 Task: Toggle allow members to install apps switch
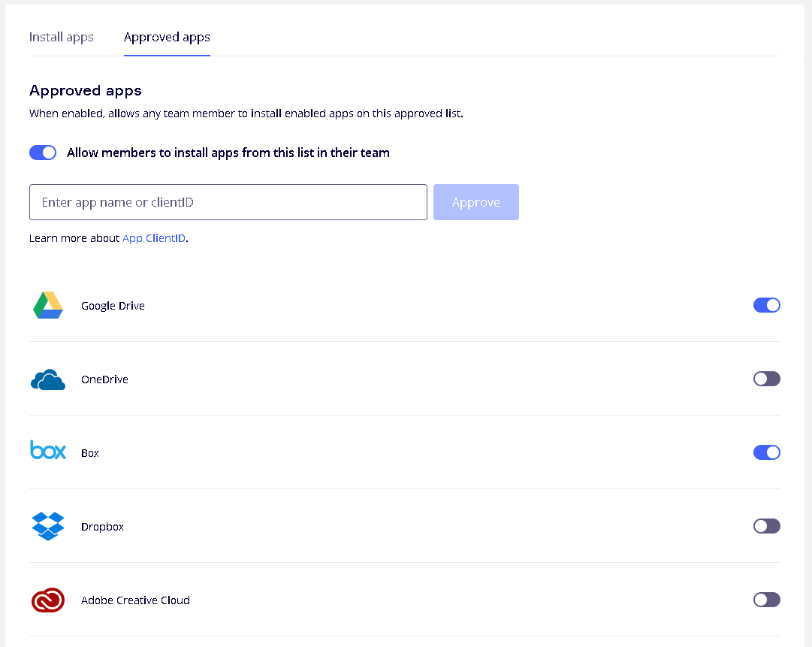click(43, 153)
